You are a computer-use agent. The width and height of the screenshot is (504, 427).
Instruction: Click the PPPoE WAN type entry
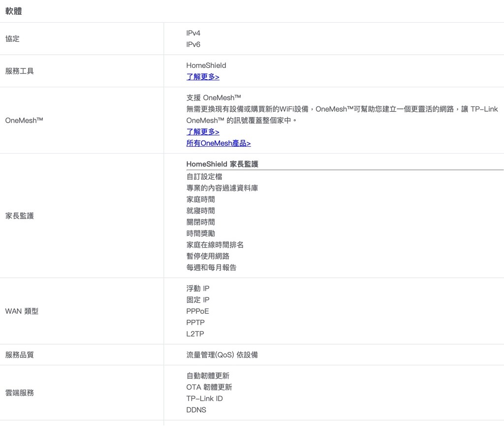[x=197, y=311]
